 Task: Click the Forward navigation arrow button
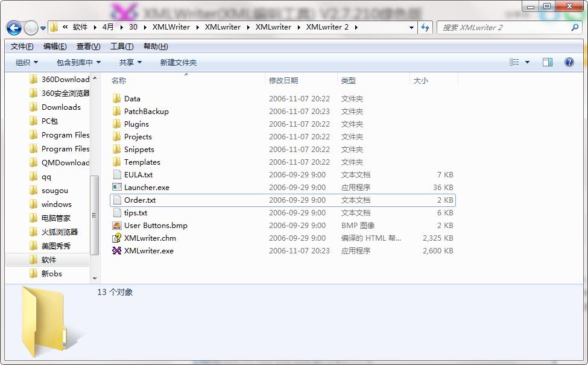(x=31, y=28)
